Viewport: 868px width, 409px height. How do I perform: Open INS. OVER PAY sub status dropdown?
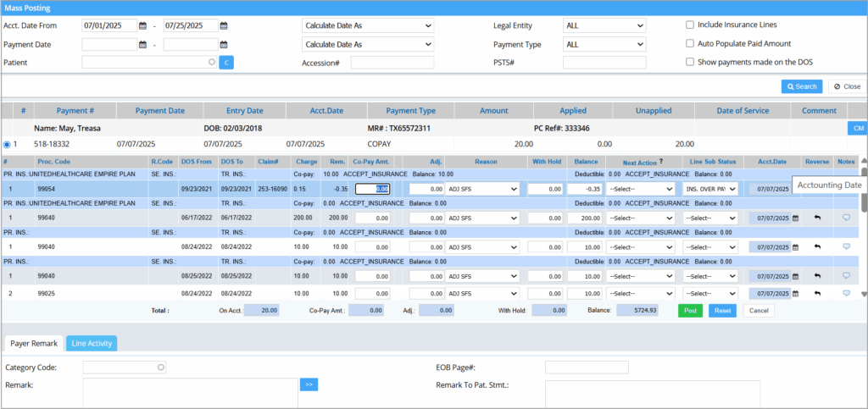pyautogui.click(x=711, y=189)
